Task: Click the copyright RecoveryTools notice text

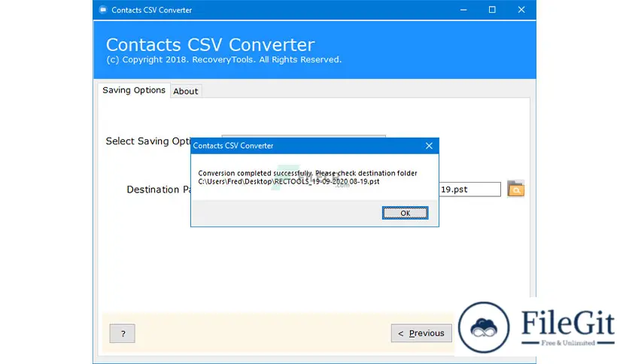Action: click(x=224, y=59)
